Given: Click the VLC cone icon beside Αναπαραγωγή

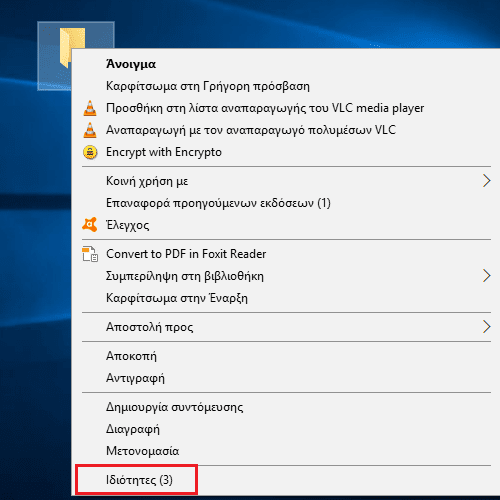Looking at the screenshot, I should [90, 130].
